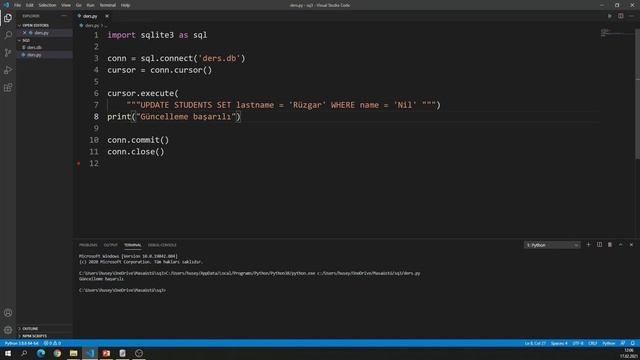Open the Edit menu

click(29, 5)
